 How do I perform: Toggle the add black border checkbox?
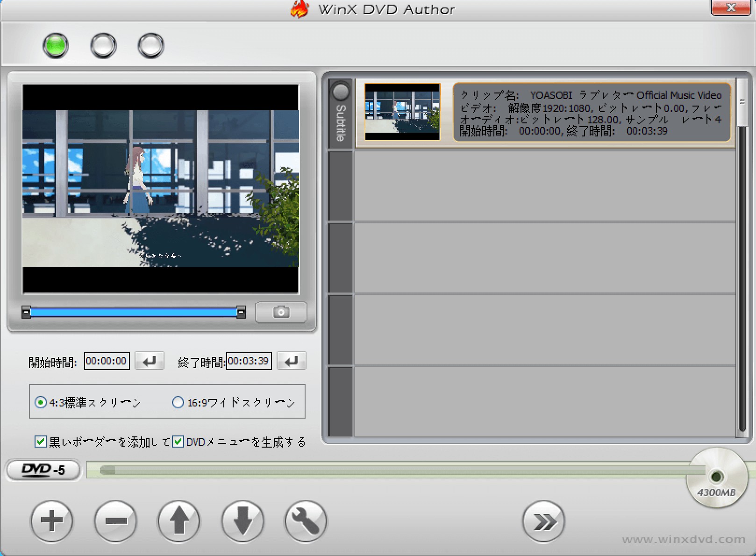41,442
